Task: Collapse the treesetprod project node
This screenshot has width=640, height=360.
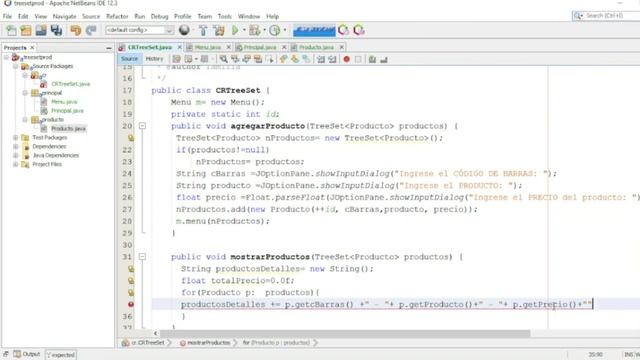Action: [6, 57]
